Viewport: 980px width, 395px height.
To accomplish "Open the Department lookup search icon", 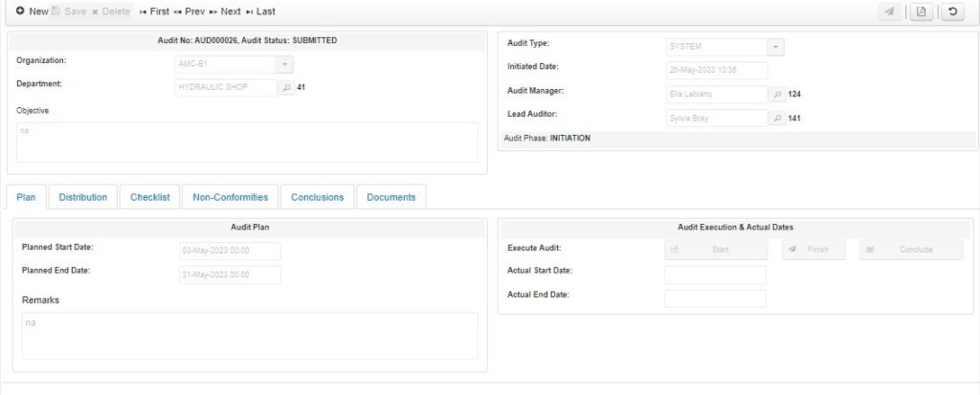I will pos(285,87).
